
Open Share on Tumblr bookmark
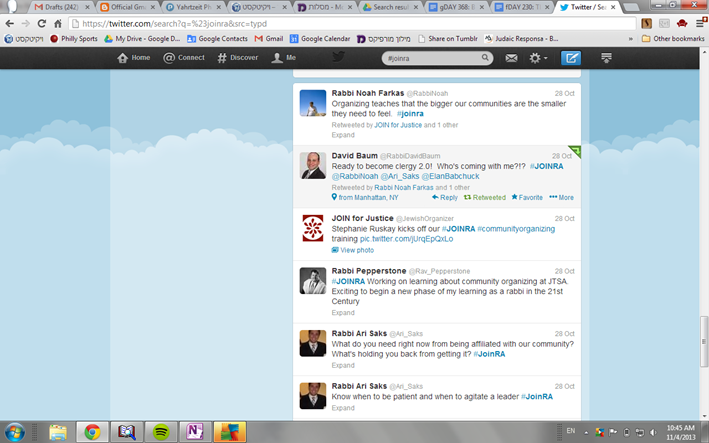(448, 39)
